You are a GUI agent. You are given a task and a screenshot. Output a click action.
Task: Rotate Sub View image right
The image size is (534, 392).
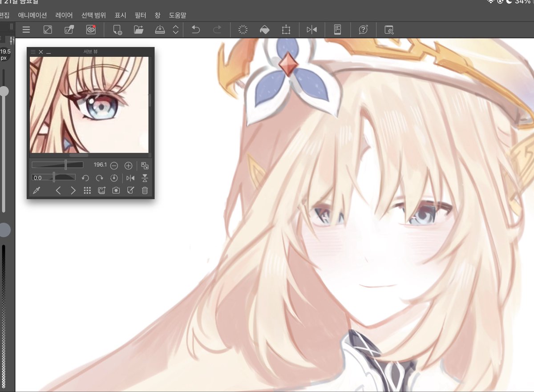click(100, 178)
